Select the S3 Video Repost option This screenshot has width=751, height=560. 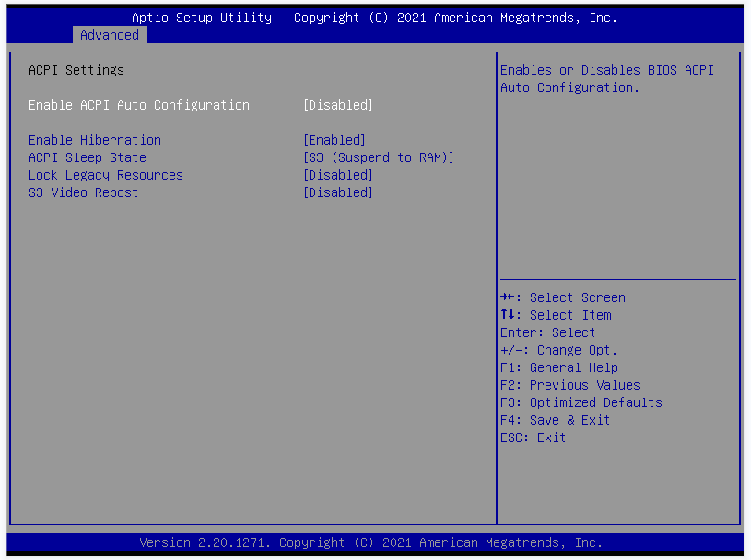(83, 192)
